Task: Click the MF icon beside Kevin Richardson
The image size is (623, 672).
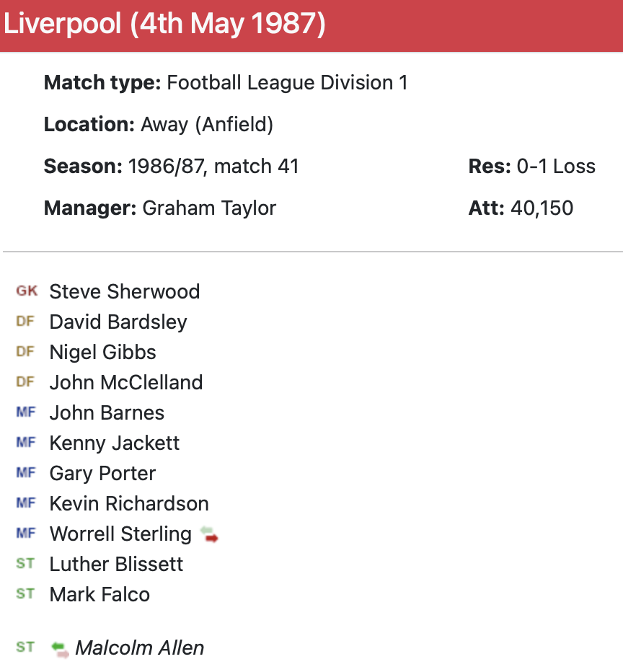Action: [x=25, y=503]
